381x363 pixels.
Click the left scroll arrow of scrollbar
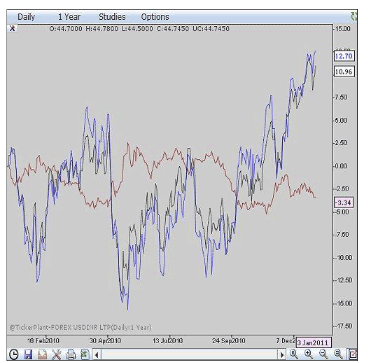coord(96,354)
